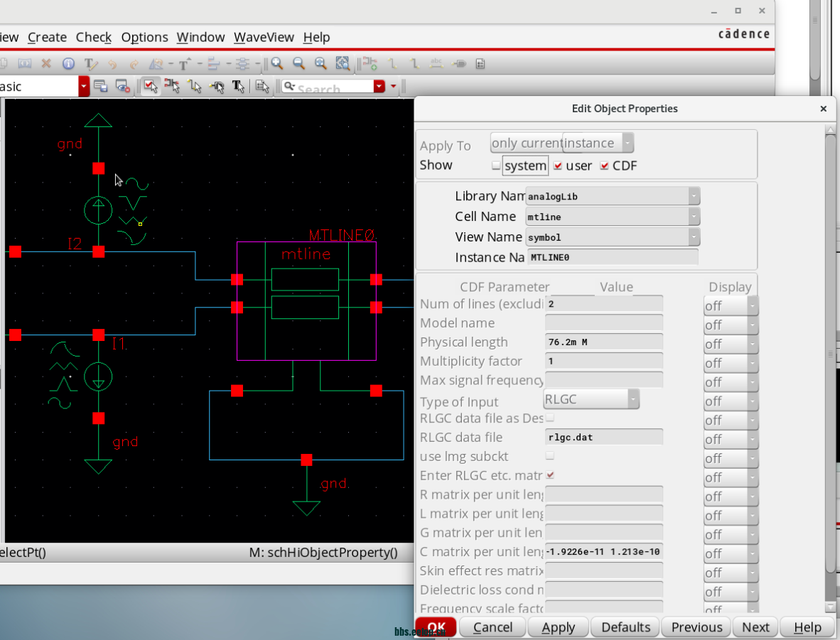Viewport: 840px width, 640px height.
Task: Open the 'instance' Apply To dropdown
Action: tap(598, 143)
